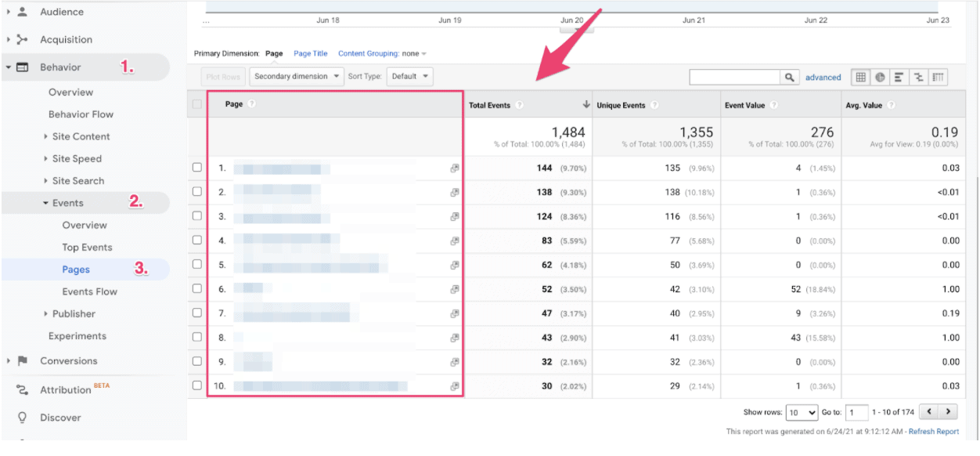Screen dimensions: 980x456
Task: Click the search magnifier button
Action: click(x=790, y=77)
